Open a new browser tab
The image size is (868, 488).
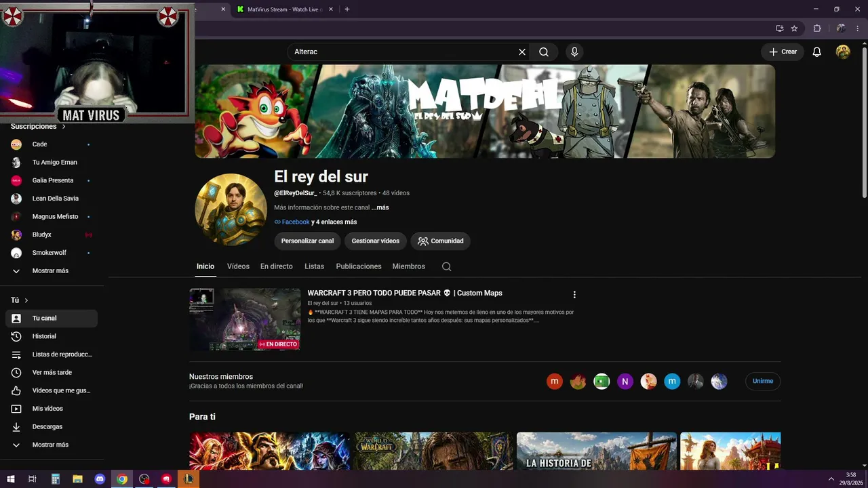[347, 9]
